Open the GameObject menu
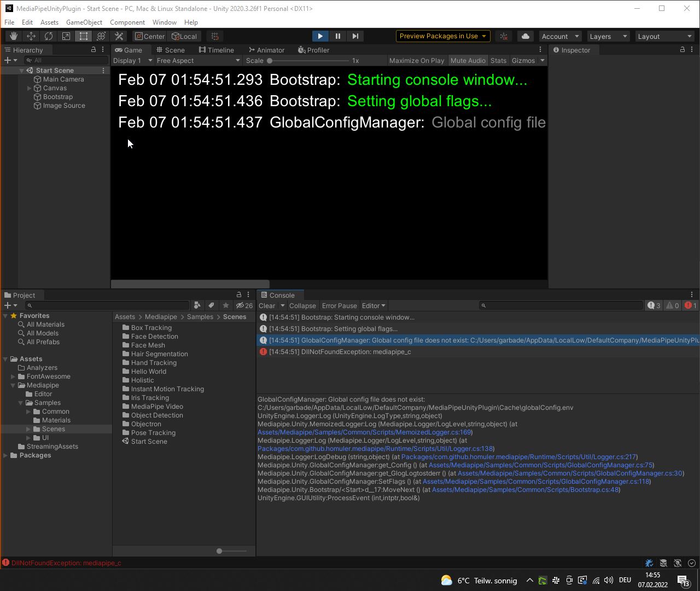Screen dimensions: 700x591 84,22
